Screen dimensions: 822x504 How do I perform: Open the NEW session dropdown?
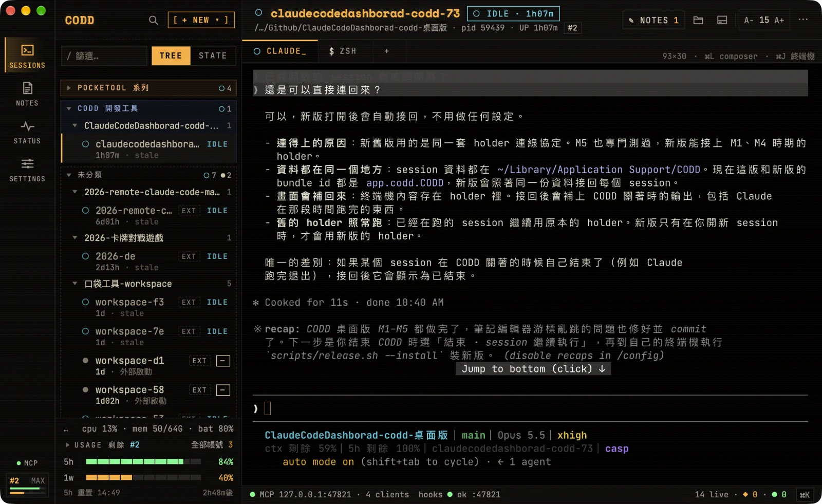201,20
